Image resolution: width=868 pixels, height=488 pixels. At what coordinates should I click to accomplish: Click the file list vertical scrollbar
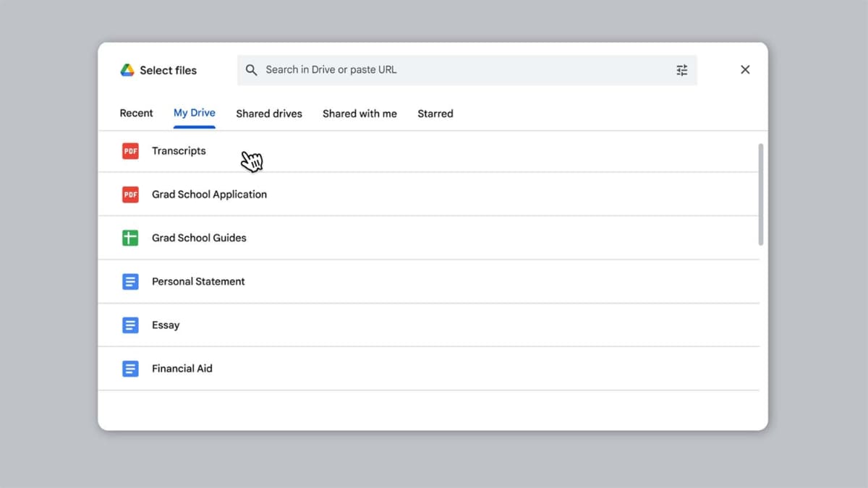point(760,194)
